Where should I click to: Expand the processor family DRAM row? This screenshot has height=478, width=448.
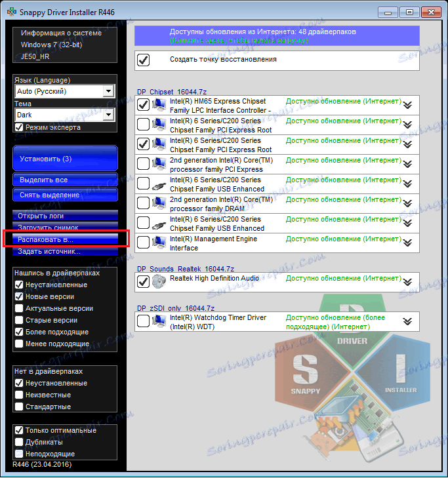(407, 204)
